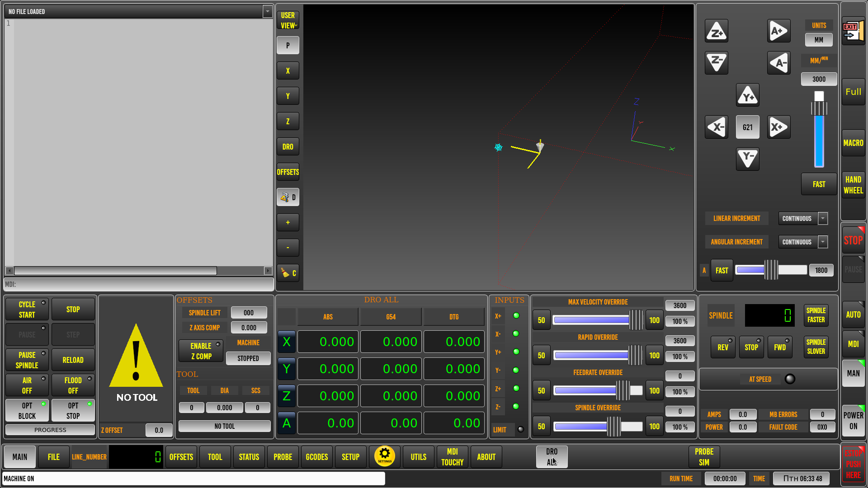Open the PROBE tab

pos(283,457)
